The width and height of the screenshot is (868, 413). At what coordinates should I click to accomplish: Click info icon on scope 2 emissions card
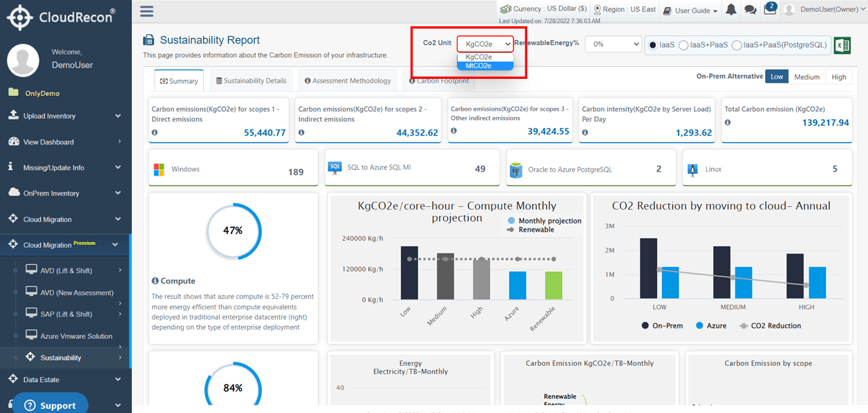(301, 132)
